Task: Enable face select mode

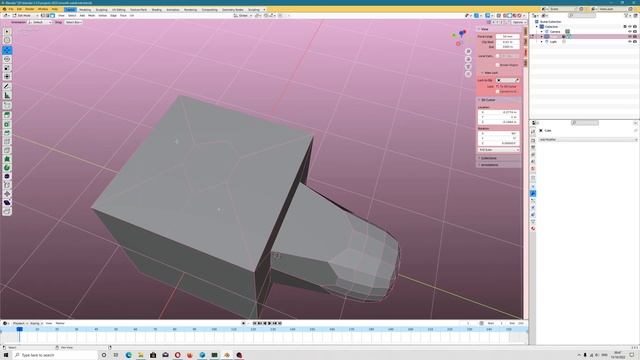Action: pos(52,16)
